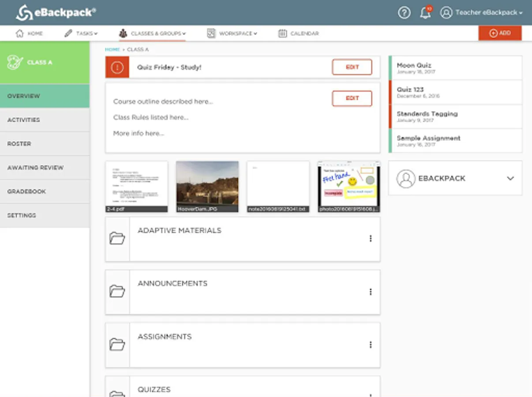The width and height of the screenshot is (532, 397).
Task: Click the Class A sidebar header
Action: (x=45, y=62)
